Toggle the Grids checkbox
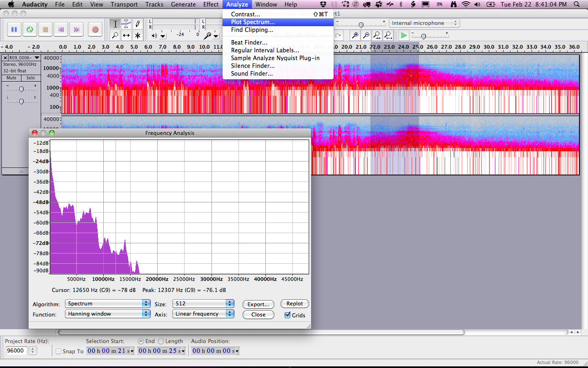This screenshot has height=368, width=588. tap(288, 315)
